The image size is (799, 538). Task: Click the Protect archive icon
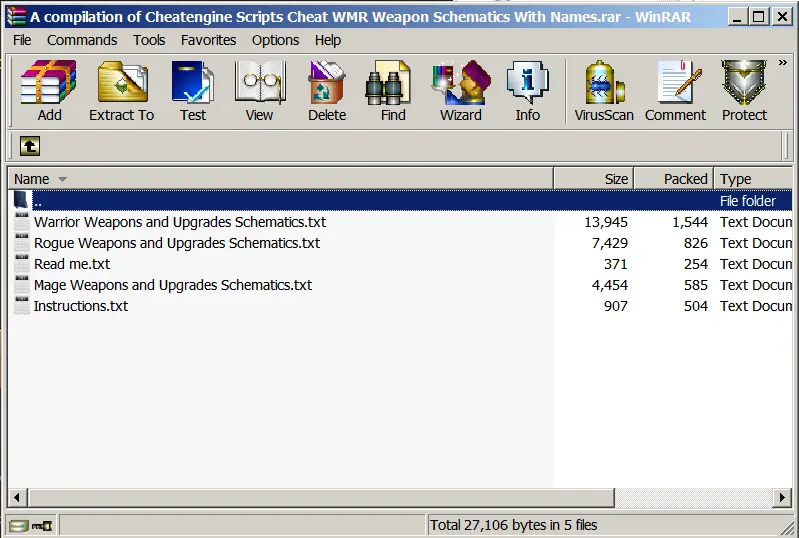pos(744,91)
